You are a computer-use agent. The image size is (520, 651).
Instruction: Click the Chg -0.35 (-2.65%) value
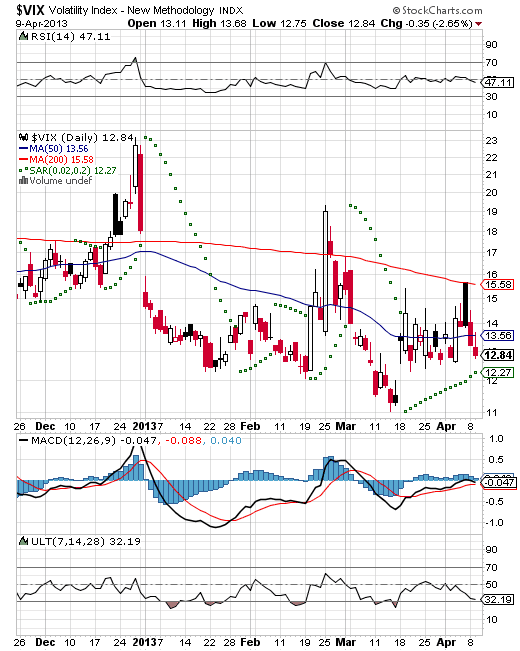pyautogui.click(x=427, y=24)
